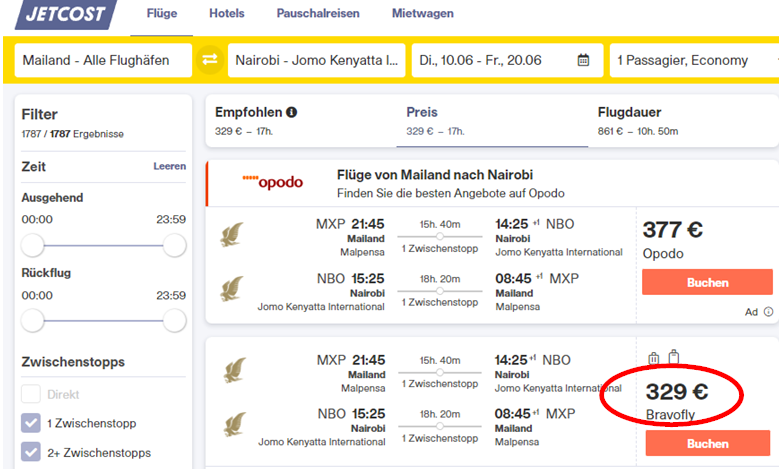Click 18h. 20m duration in Bravofly offer
The image size is (779, 469).
pos(440,414)
